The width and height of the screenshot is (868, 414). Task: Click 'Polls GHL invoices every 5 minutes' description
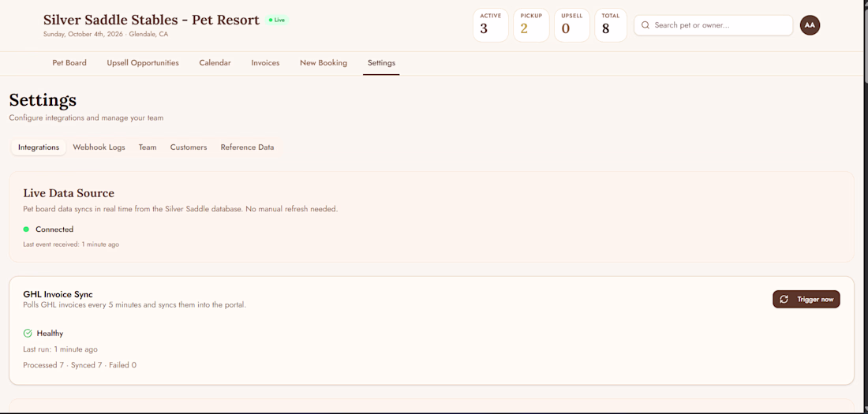[134, 305]
